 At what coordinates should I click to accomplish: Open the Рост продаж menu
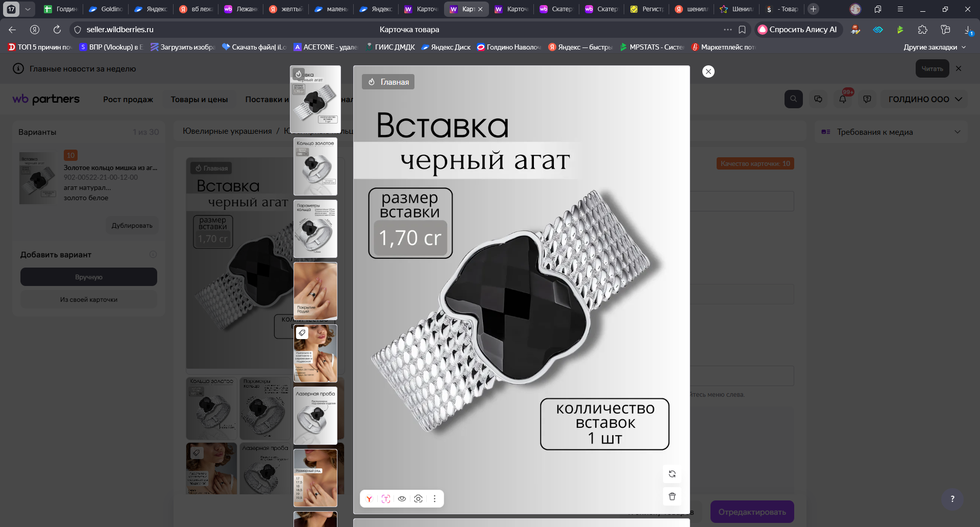coord(128,100)
